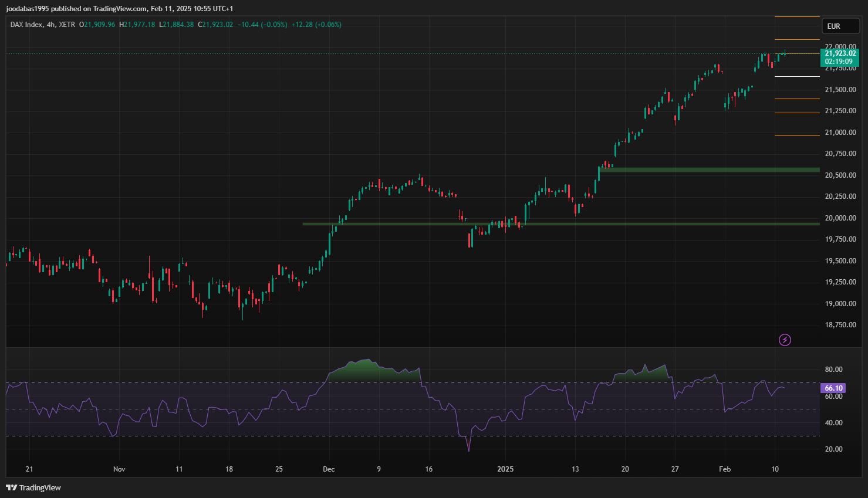The image size is (868, 498).
Task: Click the 19,250.00 price axis label
Action: pyautogui.click(x=840, y=282)
